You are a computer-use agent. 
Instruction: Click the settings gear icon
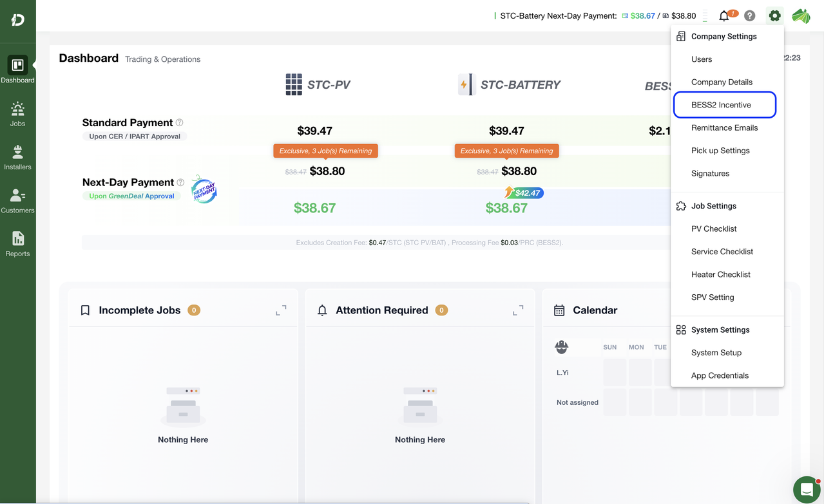click(x=774, y=16)
